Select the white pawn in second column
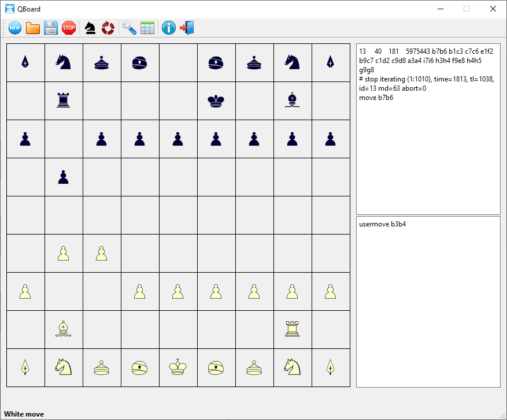Screen dimensions: 507x420 (64, 253)
